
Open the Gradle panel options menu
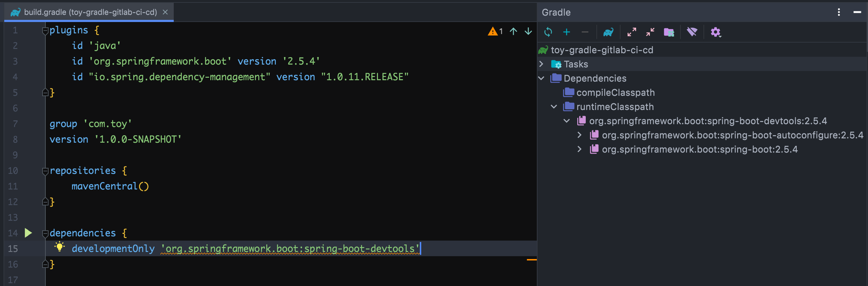(x=839, y=12)
